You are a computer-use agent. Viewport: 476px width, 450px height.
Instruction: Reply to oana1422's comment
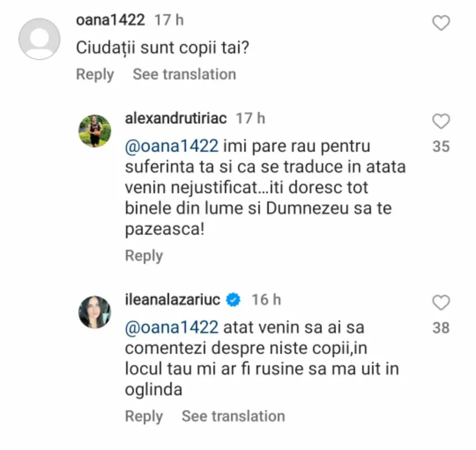[95, 74]
